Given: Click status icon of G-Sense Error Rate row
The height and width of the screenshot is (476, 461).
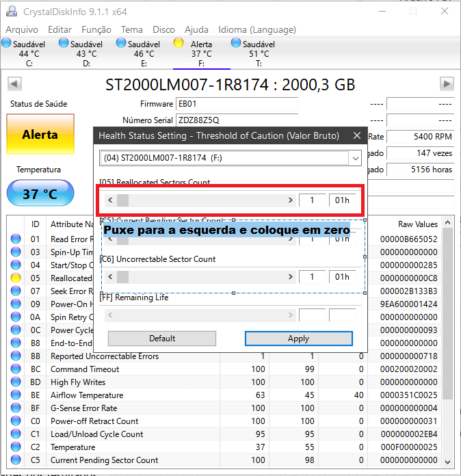Looking at the screenshot, I should tap(16, 408).
